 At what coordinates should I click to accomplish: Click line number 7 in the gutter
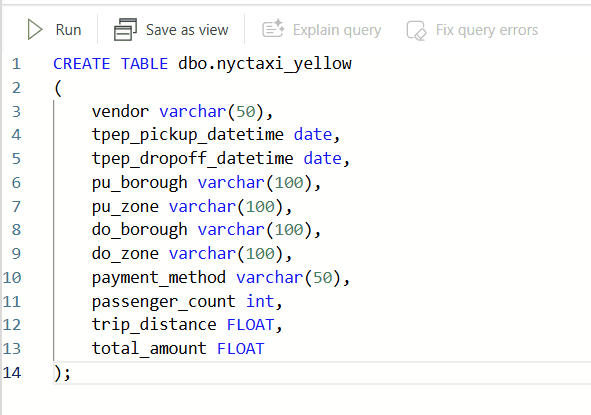coord(16,207)
